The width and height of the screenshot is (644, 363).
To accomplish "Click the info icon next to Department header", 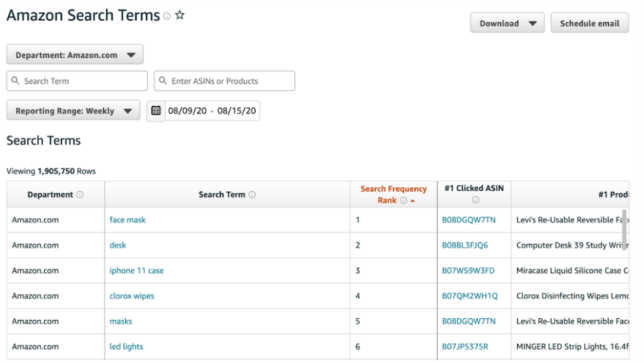I will click(80, 195).
